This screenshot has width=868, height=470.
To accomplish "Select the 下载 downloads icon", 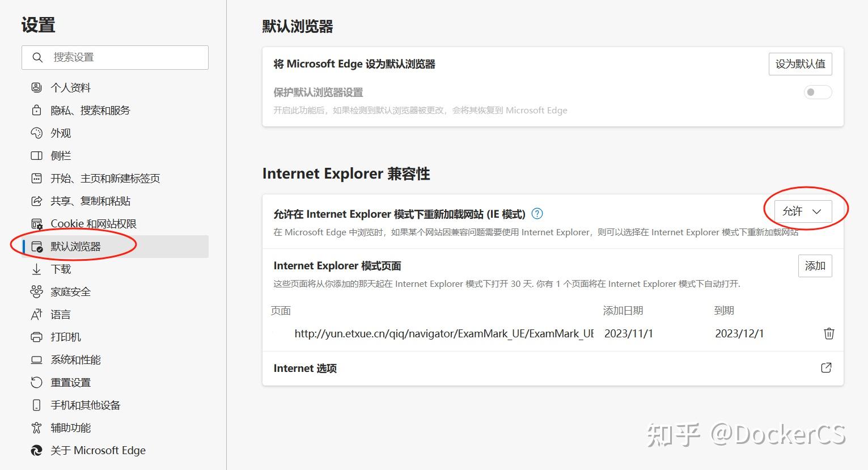I will (x=36, y=269).
